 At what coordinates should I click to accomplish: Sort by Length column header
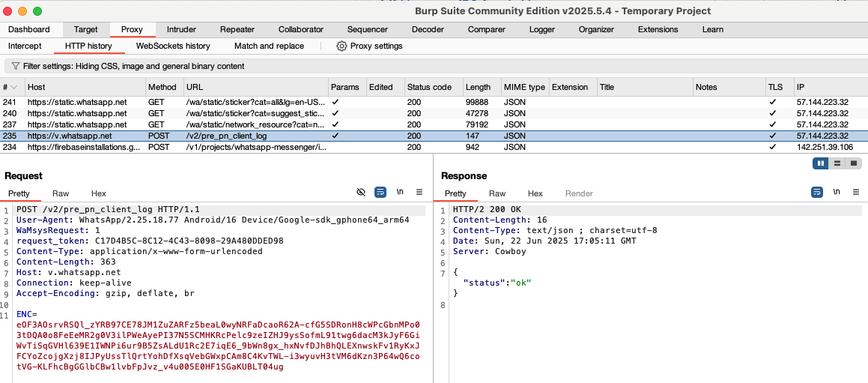click(481, 87)
